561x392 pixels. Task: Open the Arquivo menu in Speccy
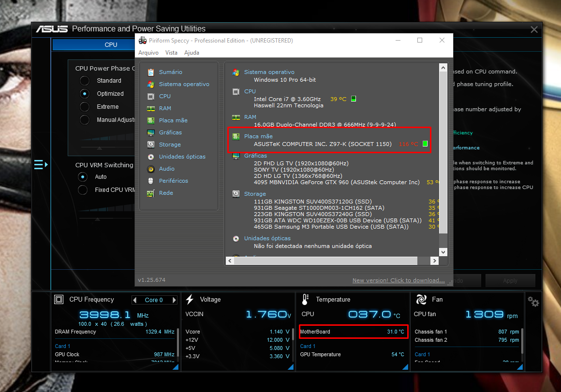[x=148, y=53]
